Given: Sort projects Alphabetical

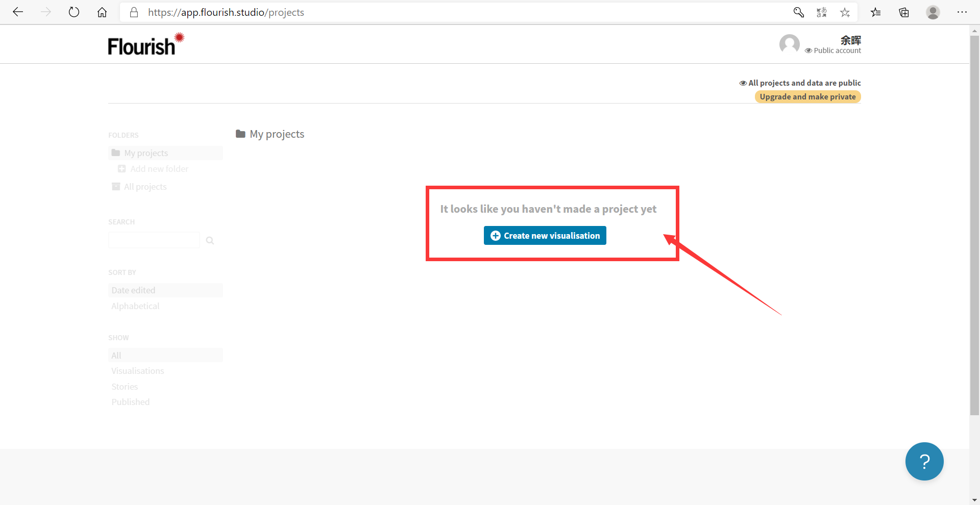Looking at the screenshot, I should click(x=135, y=306).
